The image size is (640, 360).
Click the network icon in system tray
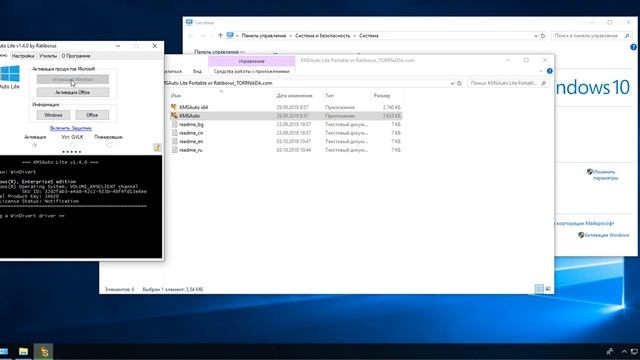635,351
